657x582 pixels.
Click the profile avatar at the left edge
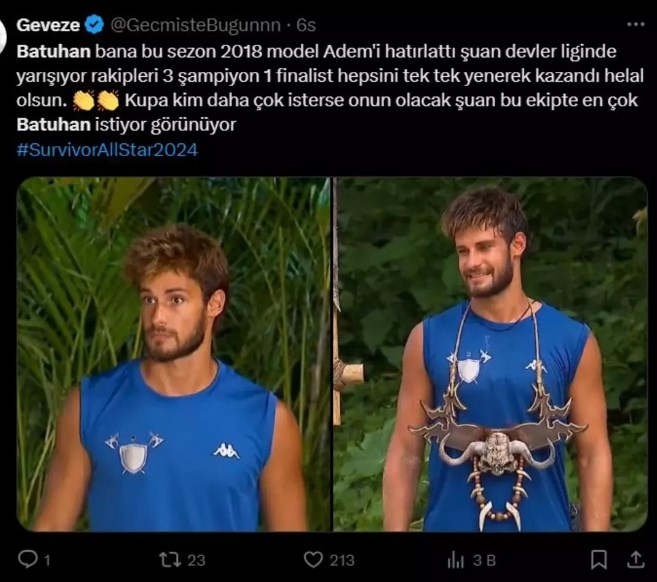3,37
